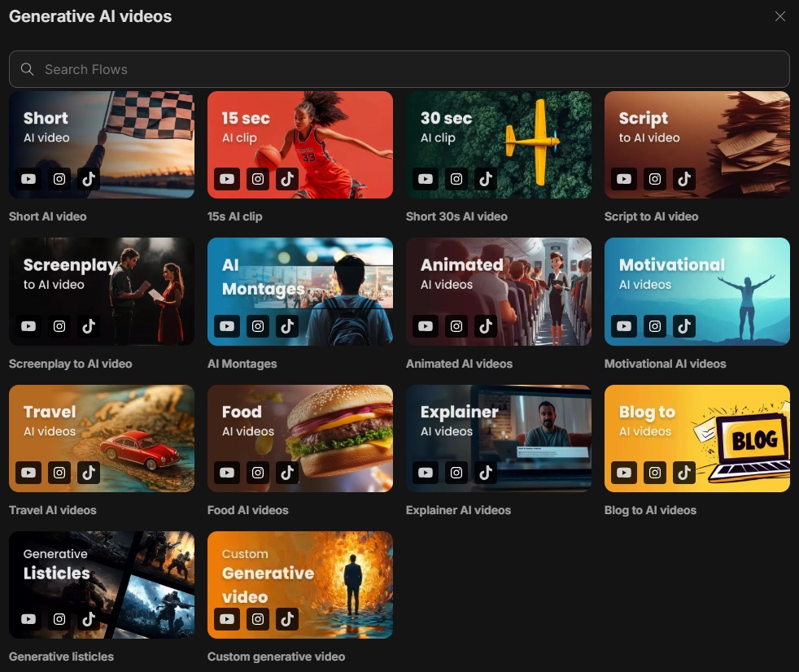Click TikTok icon on Motivational AI videos card
Image resolution: width=799 pixels, height=672 pixels.
click(684, 326)
